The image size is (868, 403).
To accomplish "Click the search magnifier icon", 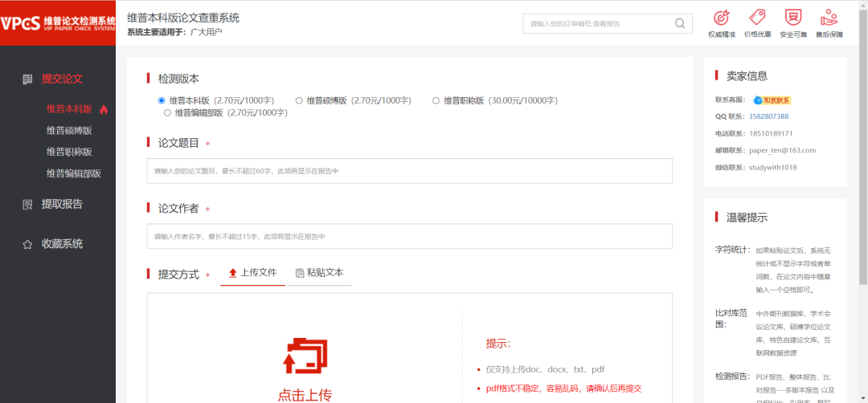I will (680, 23).
